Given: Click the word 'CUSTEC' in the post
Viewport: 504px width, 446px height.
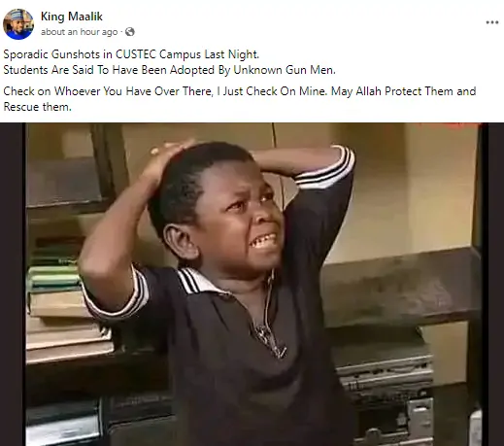Looking at the screenshot, I should (136, 54).
